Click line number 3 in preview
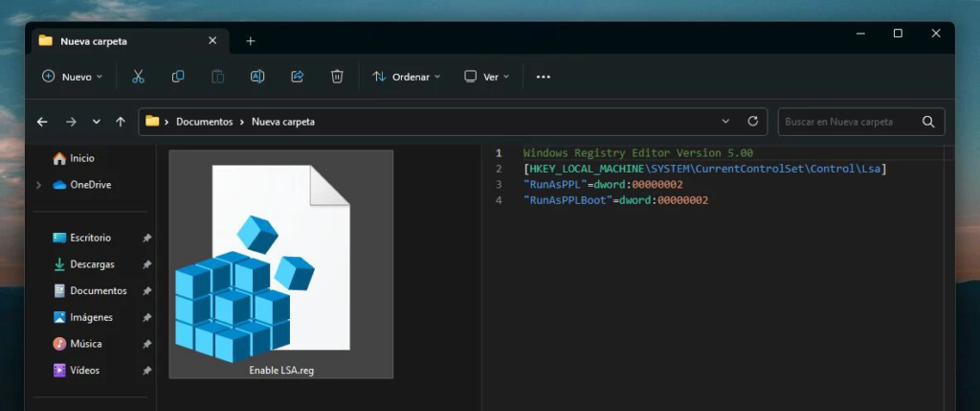The width and height of the screenshot is (980, 411). coord(499,185)
